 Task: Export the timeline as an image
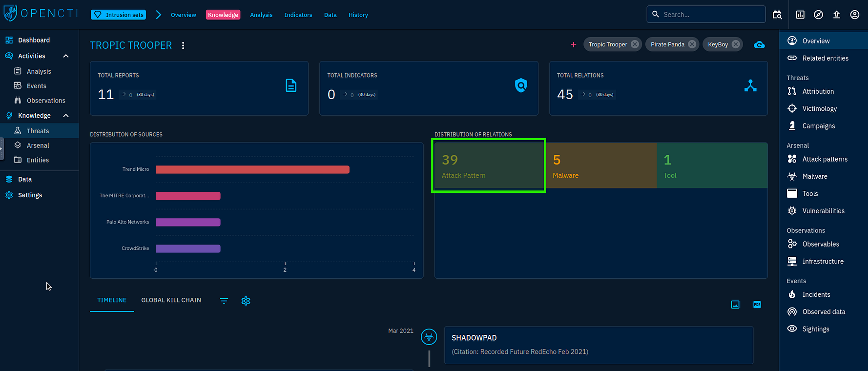tap(735, 305)
